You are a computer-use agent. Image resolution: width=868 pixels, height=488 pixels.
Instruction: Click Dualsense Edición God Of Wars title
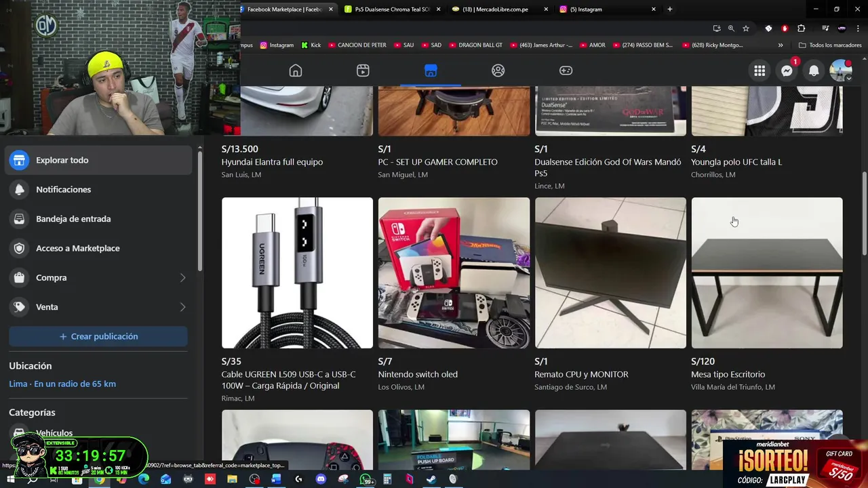[x=608, y=167]
